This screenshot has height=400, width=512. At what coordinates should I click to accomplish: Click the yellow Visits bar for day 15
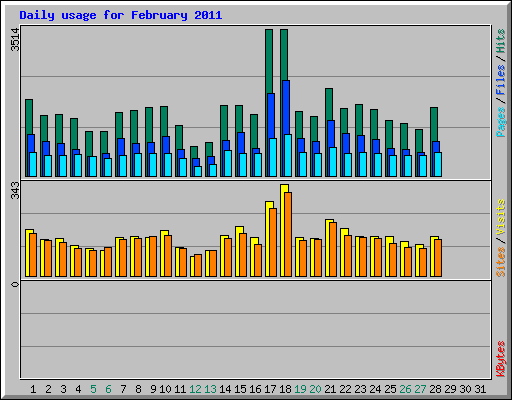(x=238, y=251)
